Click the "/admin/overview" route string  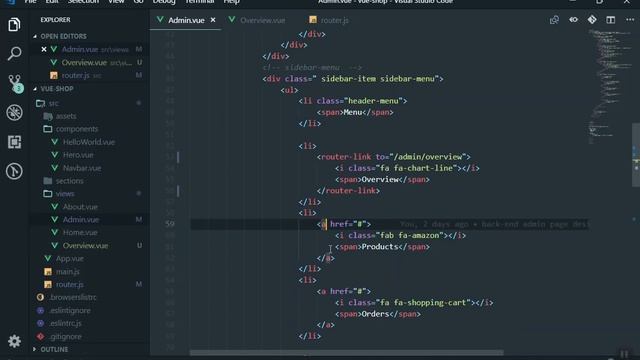click(x=428, y=157)
